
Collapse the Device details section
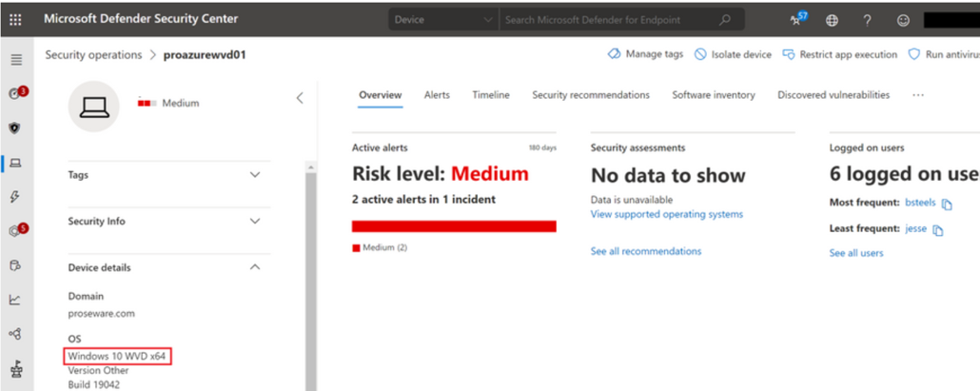(x=254, y=267)
